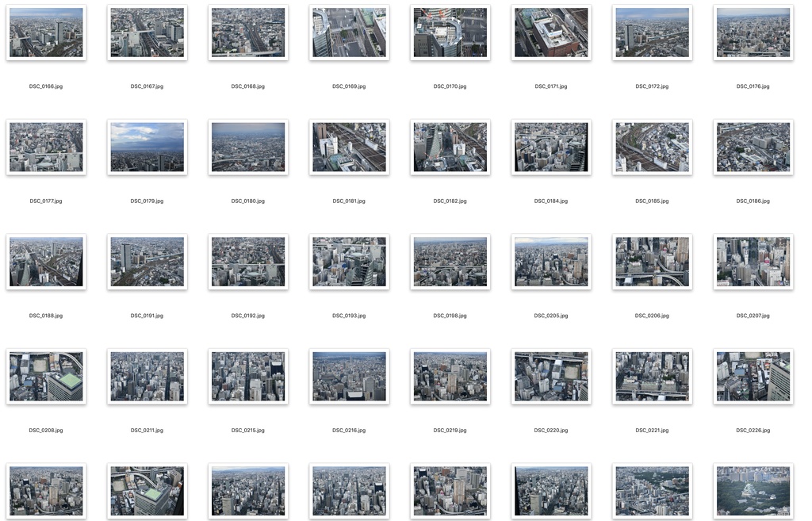Viewport: 812px width, 521px height.
Task: Open the DSC_0166.jpg thumbnail
Action: (45, 33)
